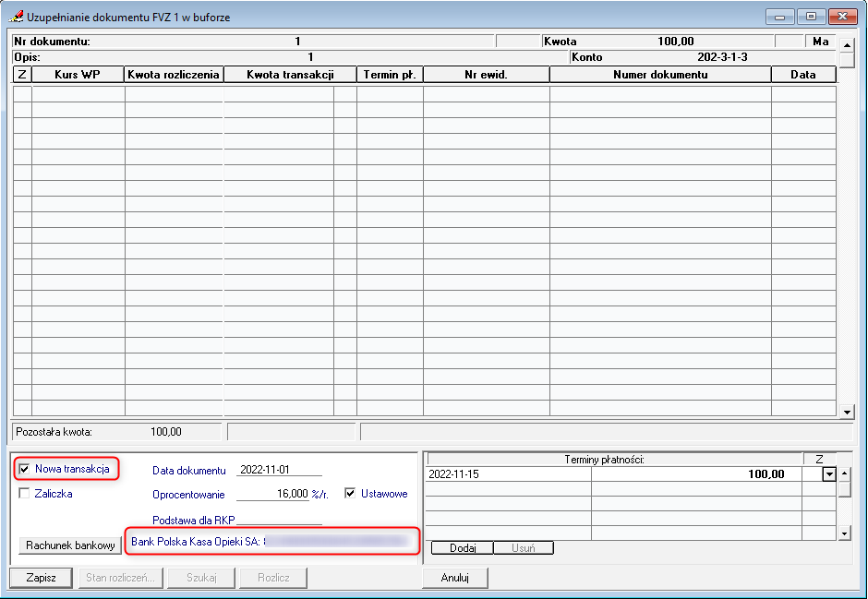Click the Usuń button

(x=524, y=548)
